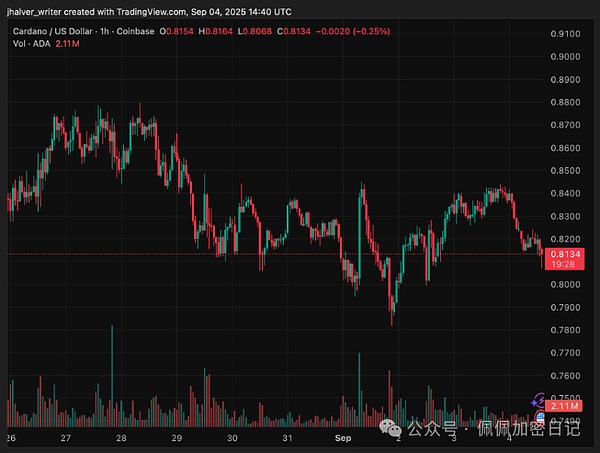Click the red dotted current price line
Screen dimensions: 600x453
pyautogui.click(x=300, y=255)
